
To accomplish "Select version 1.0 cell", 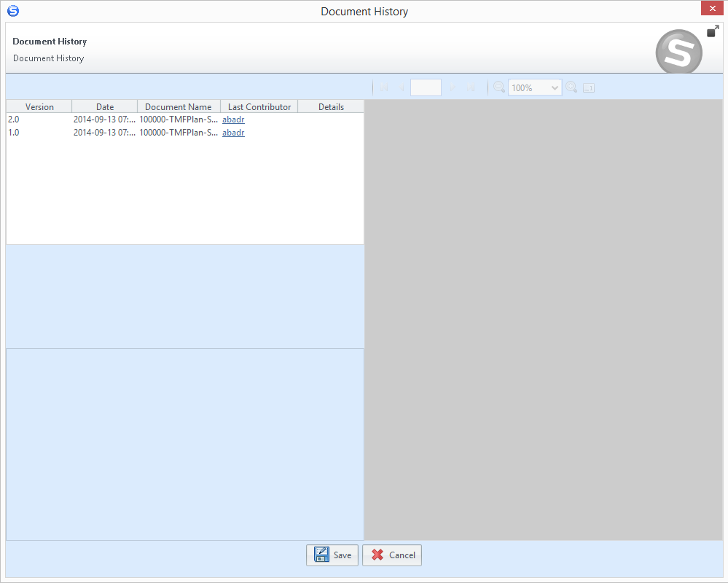I will tap(39, 133).
